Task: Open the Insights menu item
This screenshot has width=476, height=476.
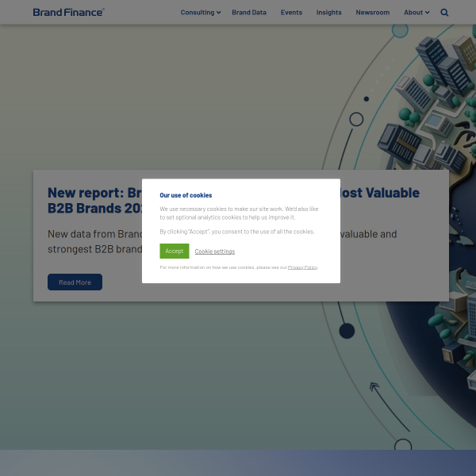Action: (328, 13)
